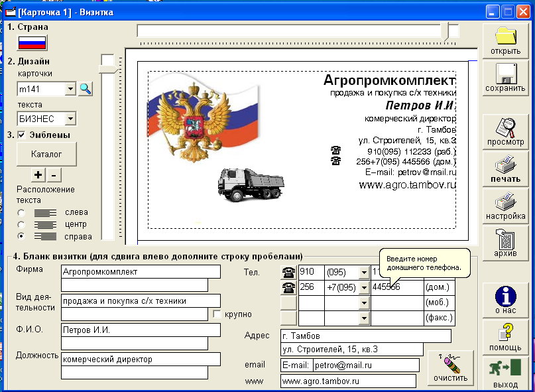Click the address field with ул. Строителей, 15, кв.3
535x392 pixels.
[352, 350]
